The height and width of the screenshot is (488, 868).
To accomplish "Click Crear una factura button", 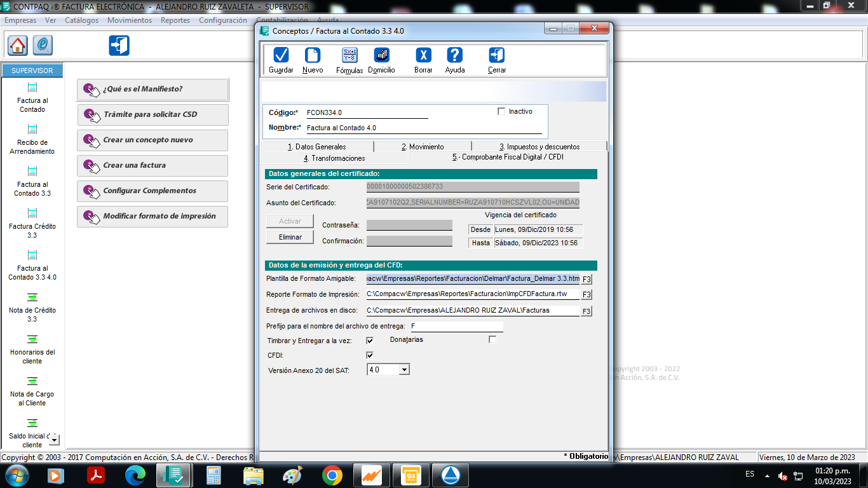I will tap(153, 165).
